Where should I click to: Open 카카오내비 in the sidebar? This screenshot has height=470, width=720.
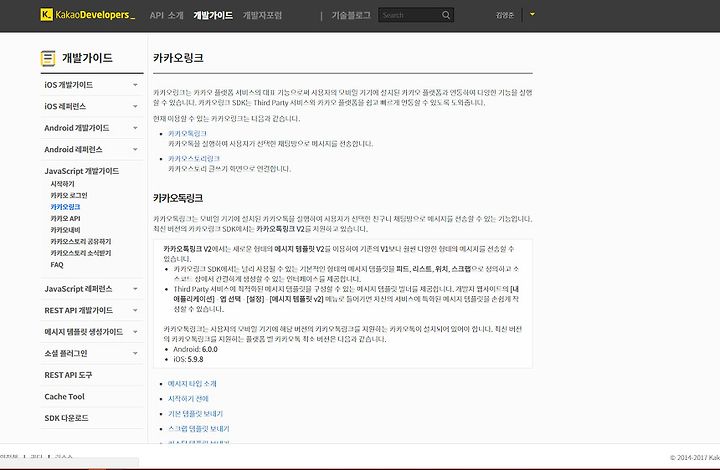(x=65, y=230)
